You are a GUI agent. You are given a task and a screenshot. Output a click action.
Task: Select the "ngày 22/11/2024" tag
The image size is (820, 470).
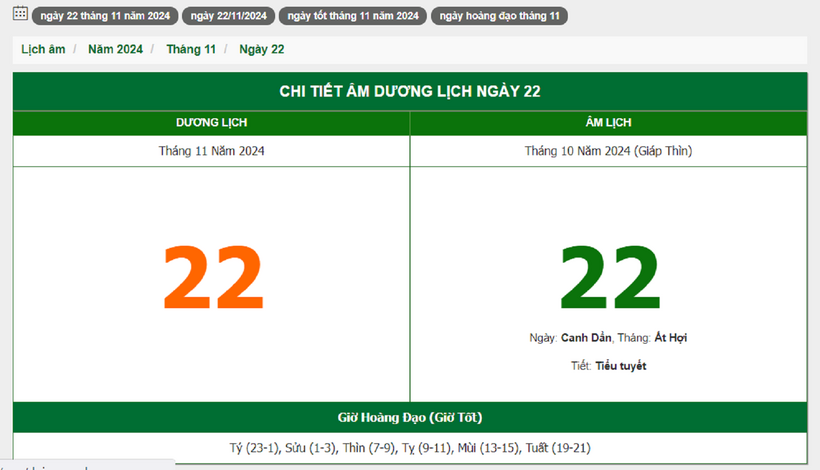[228, 16]
